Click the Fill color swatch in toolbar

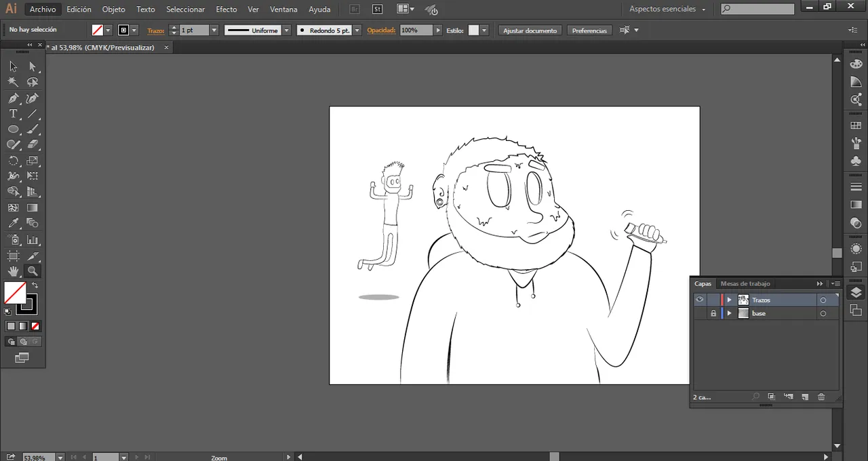coord(15,293)
